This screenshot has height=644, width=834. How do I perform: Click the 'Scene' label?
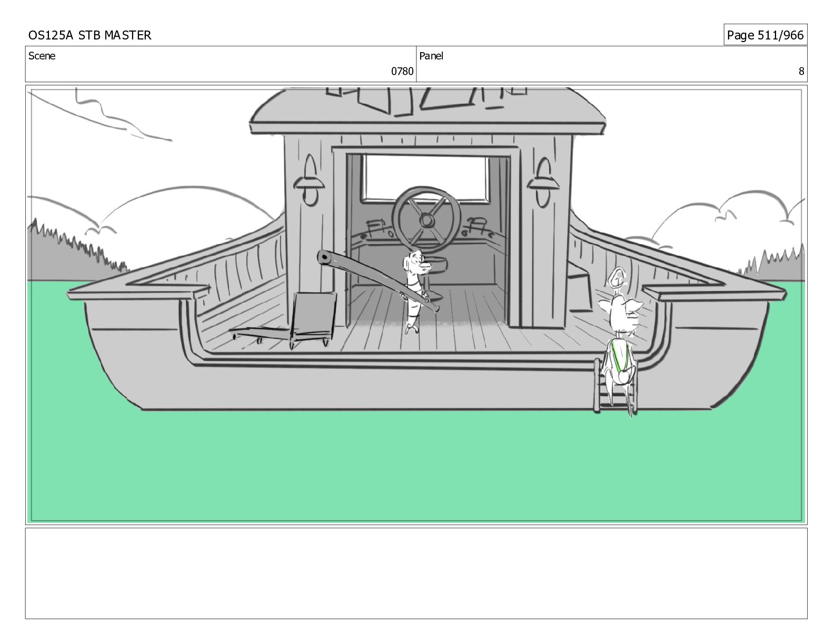point(42,56)
